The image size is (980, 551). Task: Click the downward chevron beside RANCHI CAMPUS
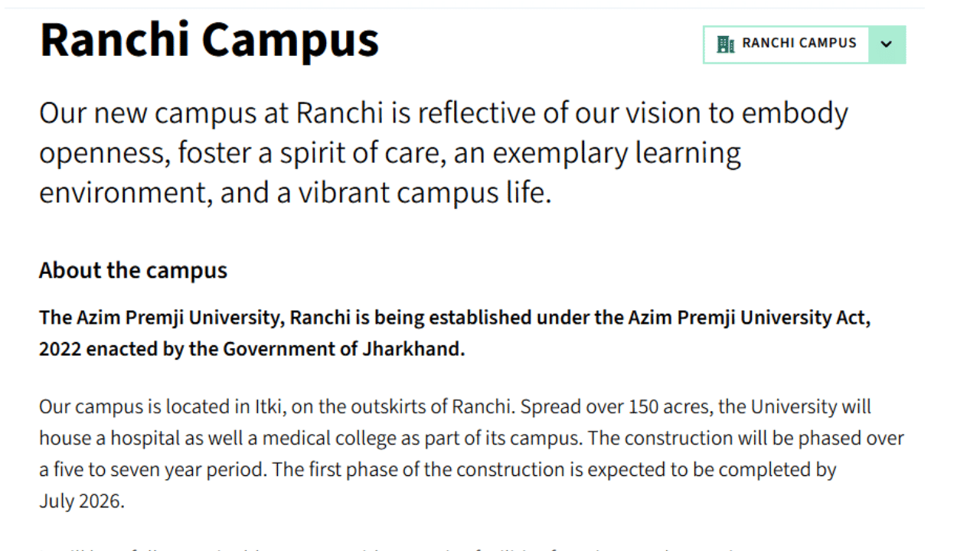(887, 44)
